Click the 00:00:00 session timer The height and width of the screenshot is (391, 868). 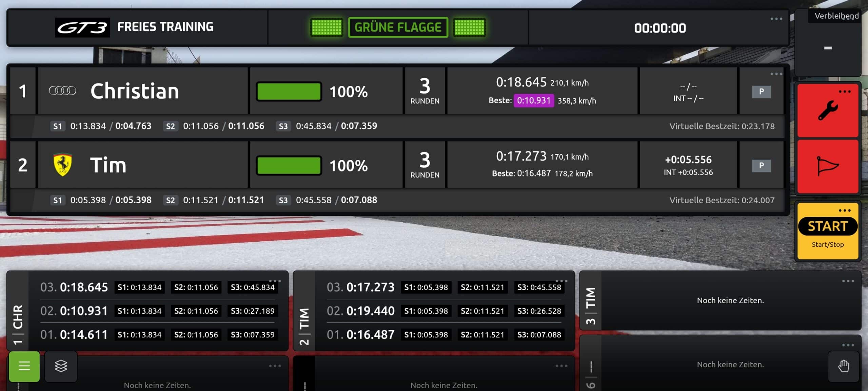(x=660, y=28)
